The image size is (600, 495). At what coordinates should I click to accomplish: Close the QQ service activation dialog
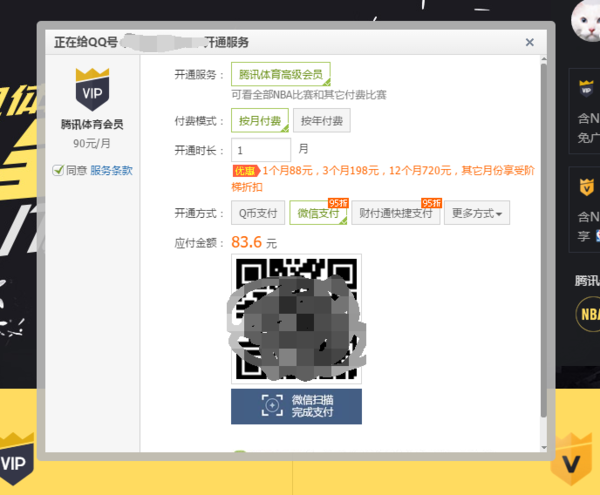click(530, 42)
